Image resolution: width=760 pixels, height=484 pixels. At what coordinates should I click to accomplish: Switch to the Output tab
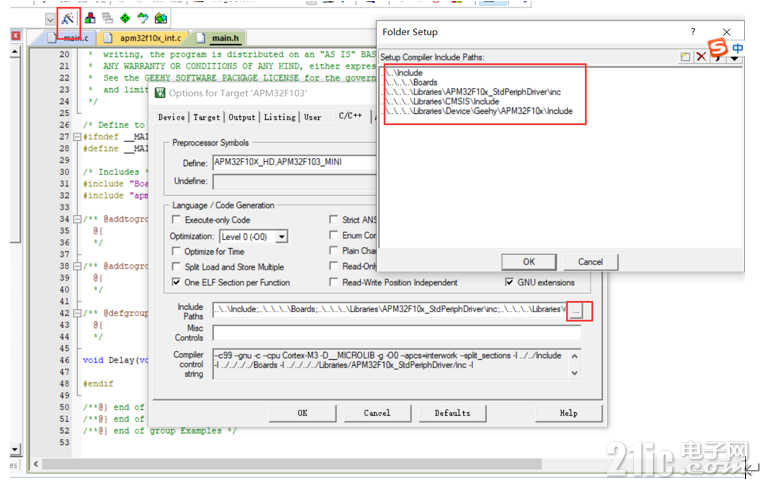click(242, 117)
